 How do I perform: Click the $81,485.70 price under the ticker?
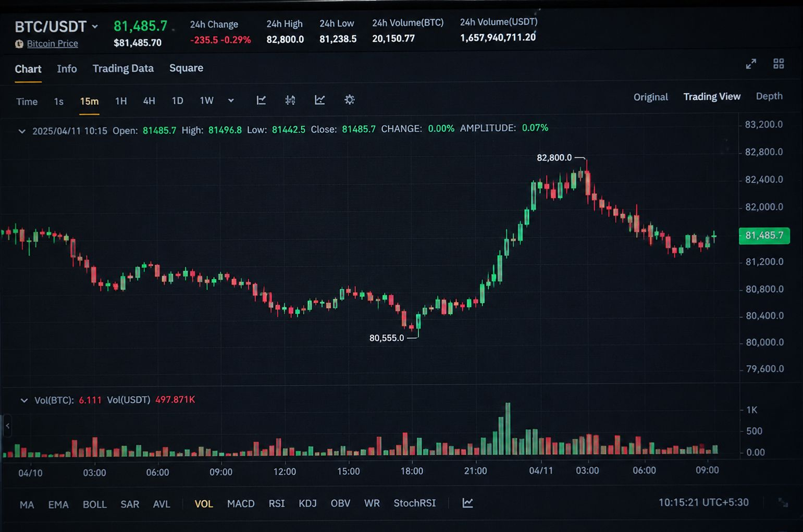(x=138, y=43)
